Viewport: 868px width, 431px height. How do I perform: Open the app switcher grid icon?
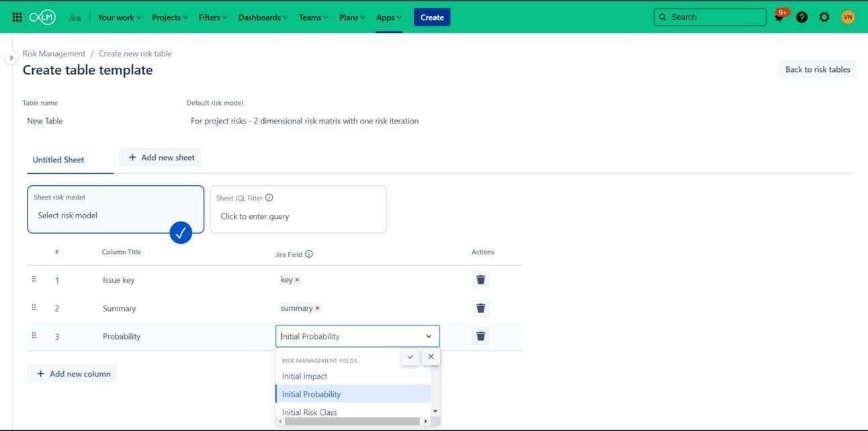[17, 17]
